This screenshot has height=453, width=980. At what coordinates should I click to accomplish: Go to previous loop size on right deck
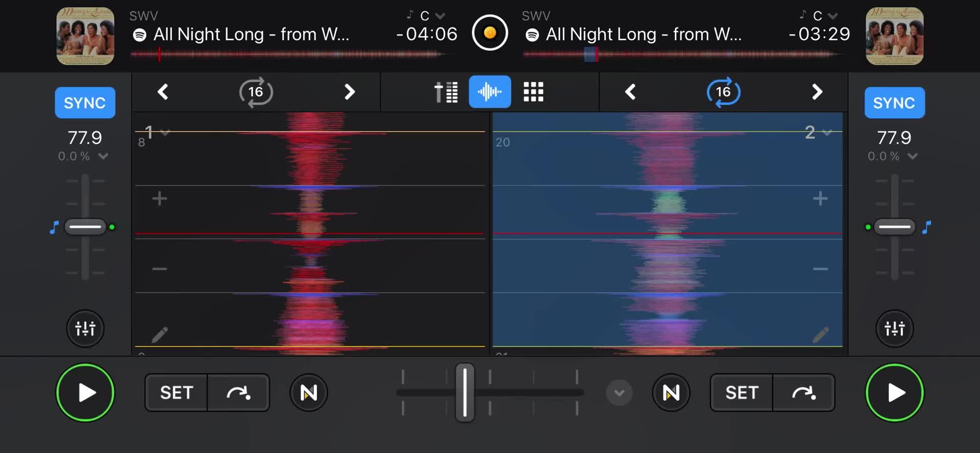point(630,92)
